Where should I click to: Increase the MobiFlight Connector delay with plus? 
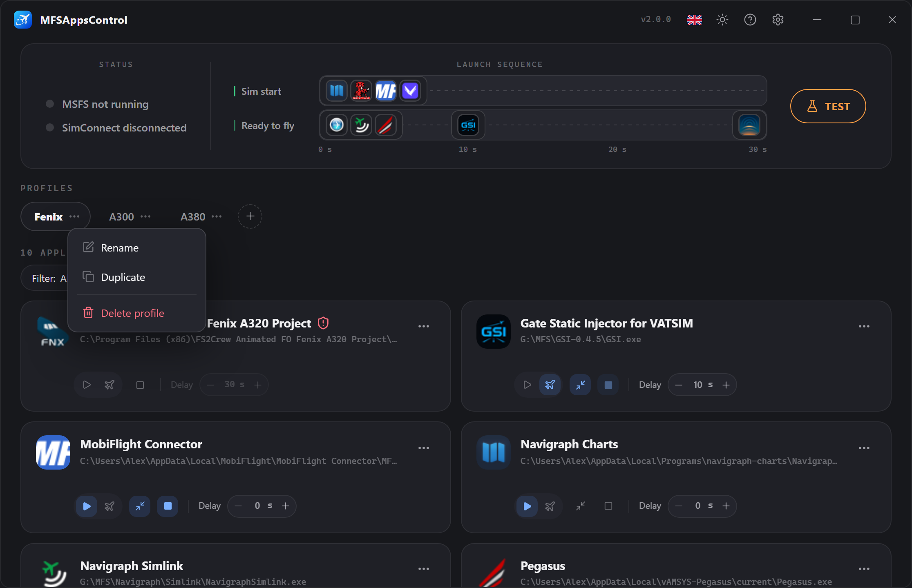286,506
